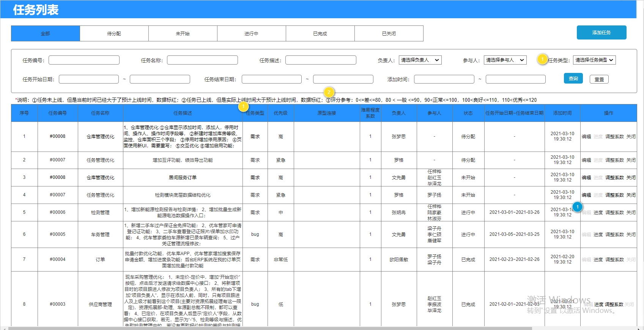Select the 任务开始日期 to-date field
This screenshot has width=644, height=330.
click(x=160, y=79)
